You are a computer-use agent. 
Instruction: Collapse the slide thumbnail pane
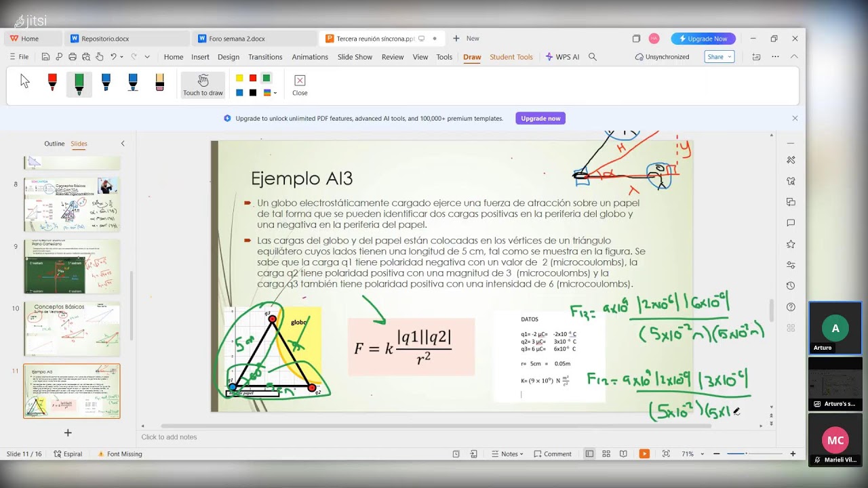tap(123, 144)
